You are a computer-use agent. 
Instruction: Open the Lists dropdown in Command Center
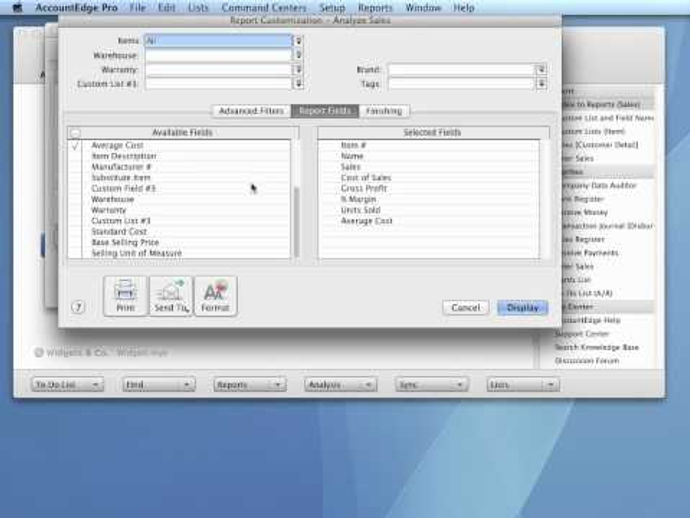click(x=523, y=385)
